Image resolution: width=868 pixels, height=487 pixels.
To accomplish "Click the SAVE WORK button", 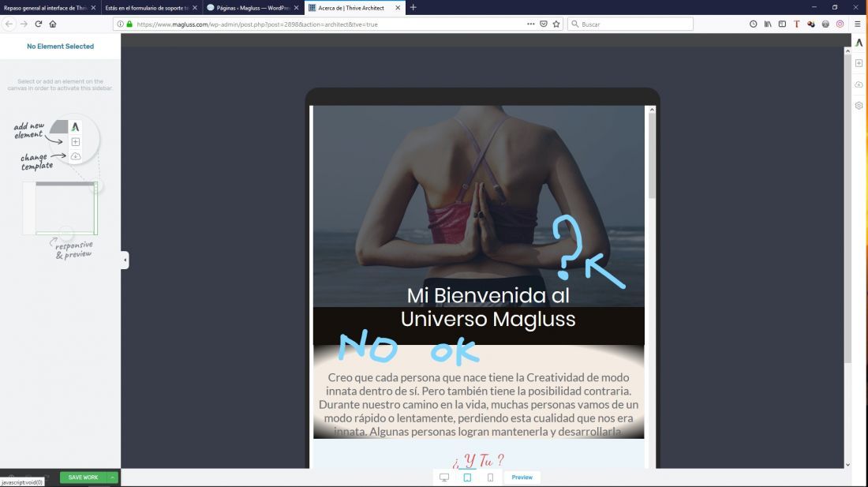I will tap(83, 477).
